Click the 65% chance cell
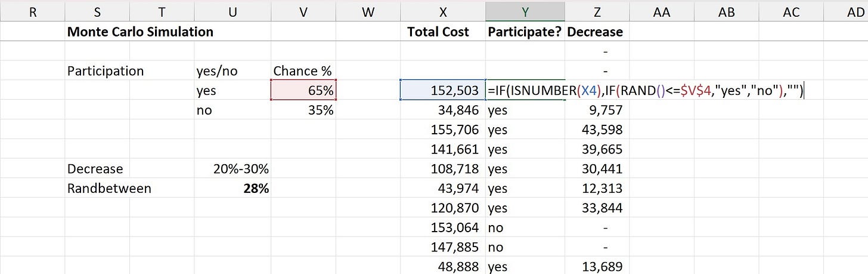 (303, 90)
